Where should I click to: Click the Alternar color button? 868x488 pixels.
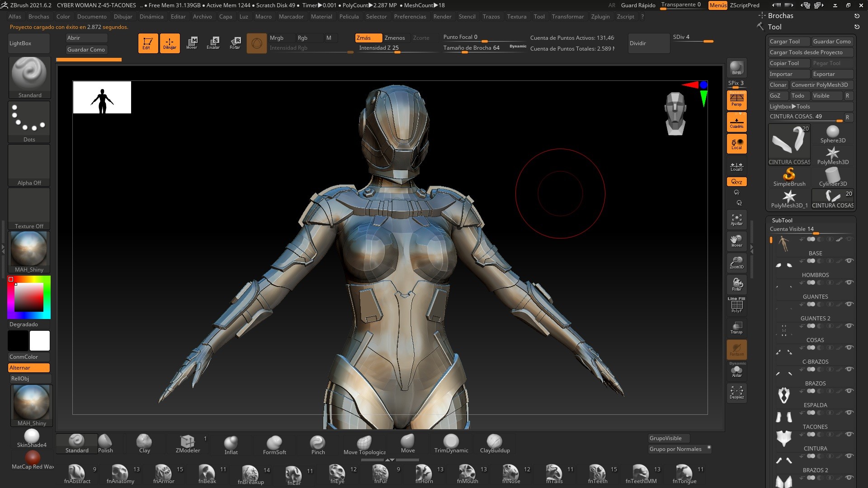29,368
